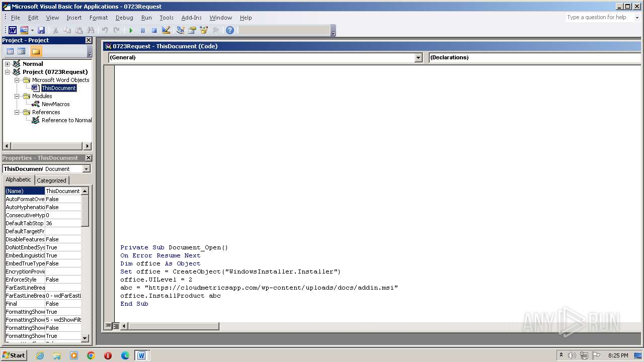This screenshot has width=644, height=362.
Task: Switch to the Categorized properties tab
Action: pos(51,180)
